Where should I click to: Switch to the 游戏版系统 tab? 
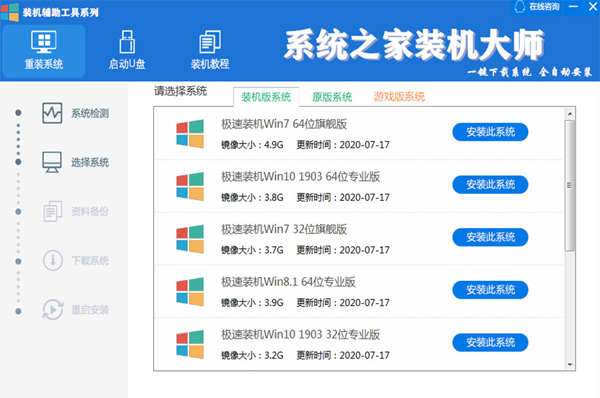point(399,97)
